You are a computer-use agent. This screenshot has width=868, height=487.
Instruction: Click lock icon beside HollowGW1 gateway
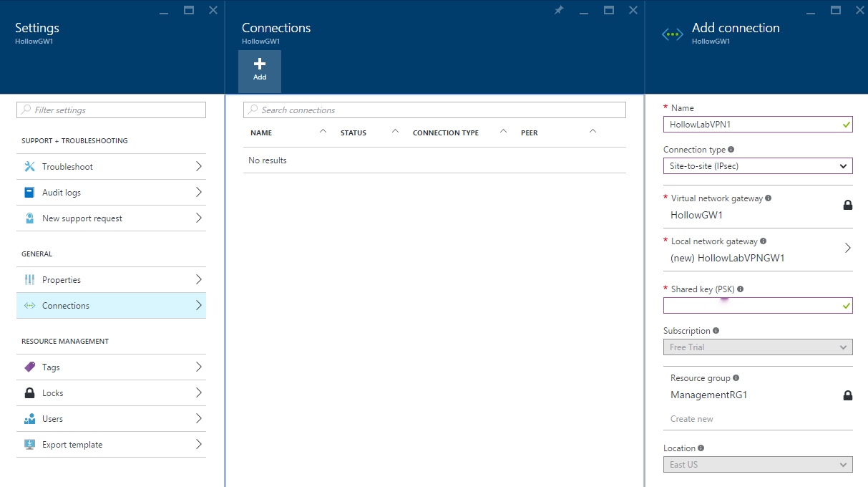pyautogui.click(x=848, y=205)
